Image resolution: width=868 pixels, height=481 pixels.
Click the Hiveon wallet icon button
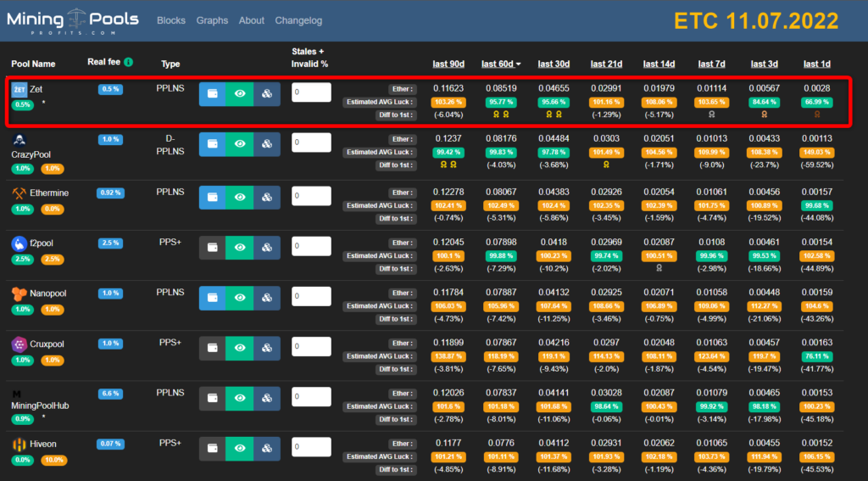(213, 448)
